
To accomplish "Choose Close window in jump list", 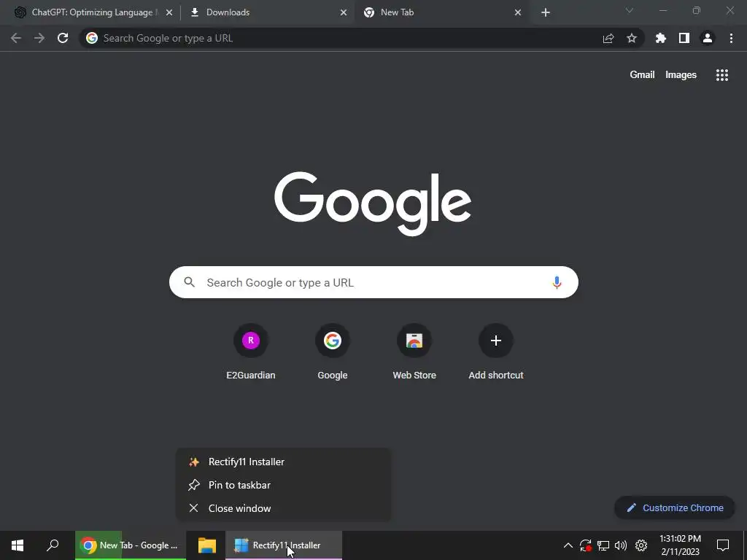I will click(284, 508).
